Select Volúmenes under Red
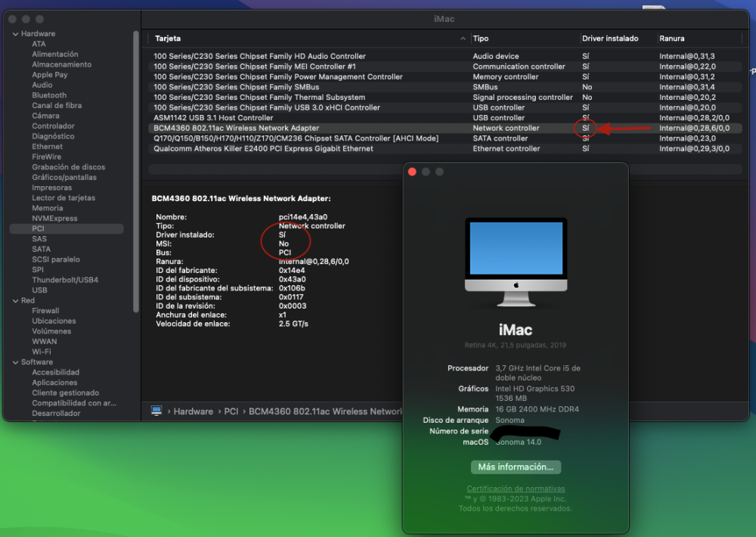This screenshot has height=537, width=756. pos(51,331)
